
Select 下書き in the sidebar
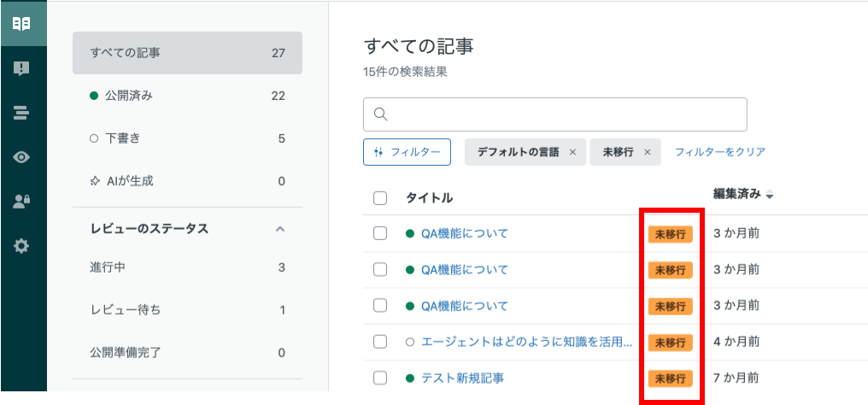[x=187, y=138]
